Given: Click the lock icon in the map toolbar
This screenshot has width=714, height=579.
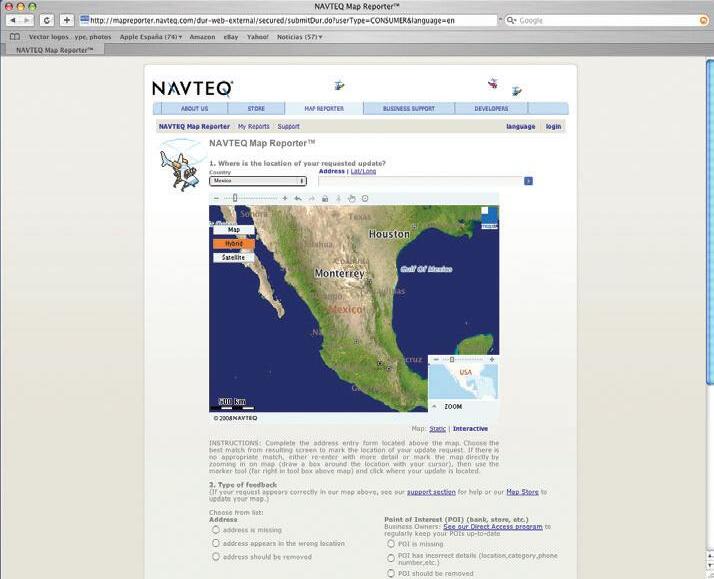Looking at the screenshot, I should 325,198.
